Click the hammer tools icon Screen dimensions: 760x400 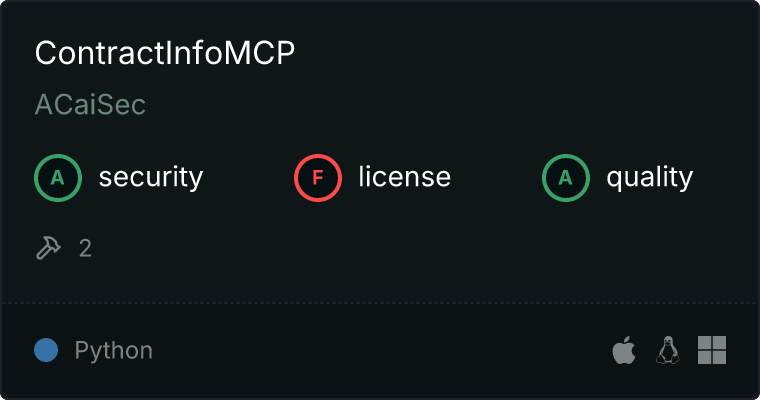click(48, 248)
